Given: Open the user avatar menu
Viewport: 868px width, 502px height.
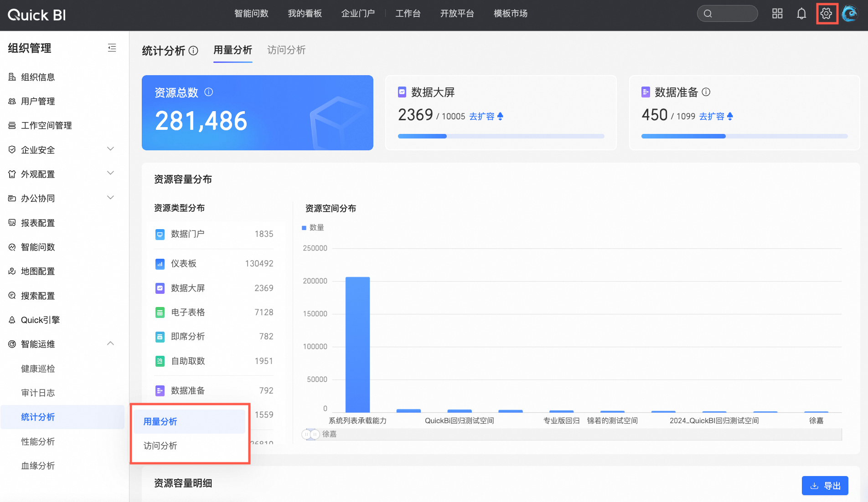Looking at the screenshot, I should tap(850, 14).
